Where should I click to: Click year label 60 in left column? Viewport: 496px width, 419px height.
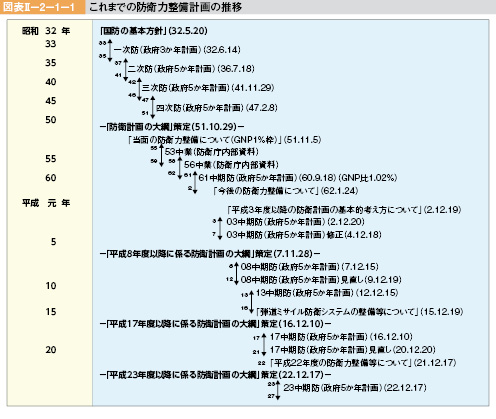coord(51,178)
